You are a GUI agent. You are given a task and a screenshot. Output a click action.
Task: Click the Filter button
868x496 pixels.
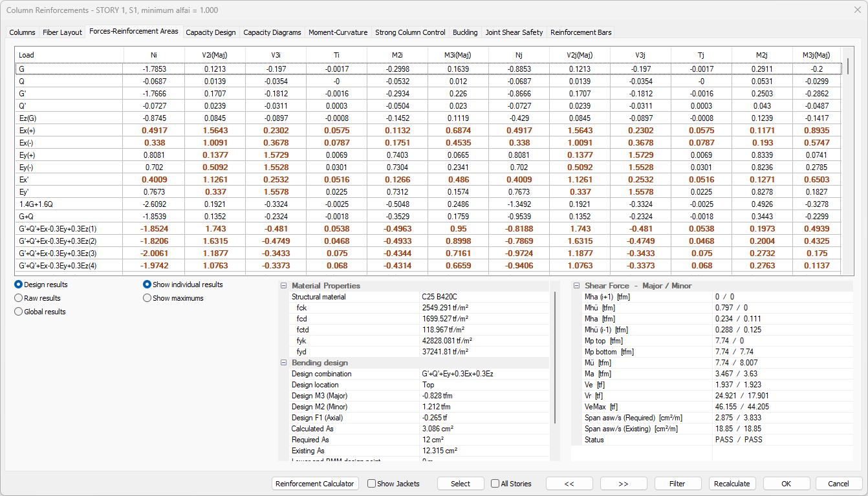[x=677, y=484]
